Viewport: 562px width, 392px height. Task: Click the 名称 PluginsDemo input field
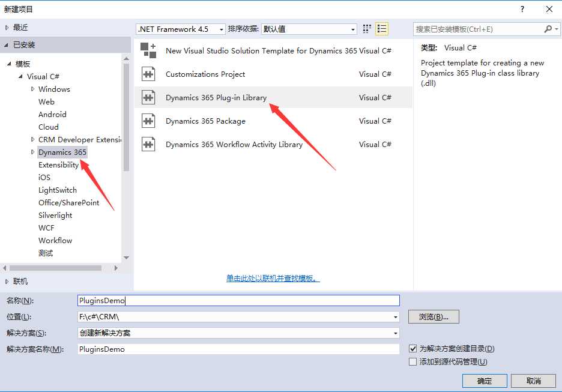pos(238,300)
